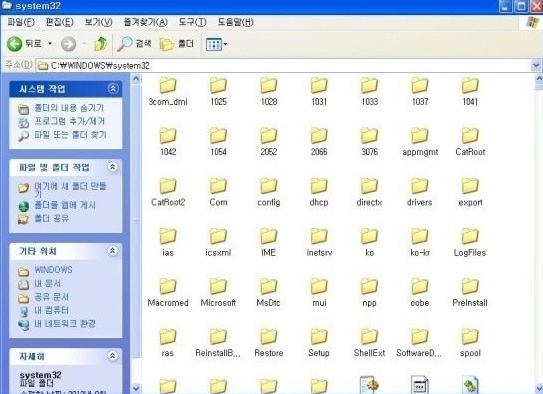
Task: Collapse the 자세히 panel
Action: pyautogui.click(x=113, y=356)
